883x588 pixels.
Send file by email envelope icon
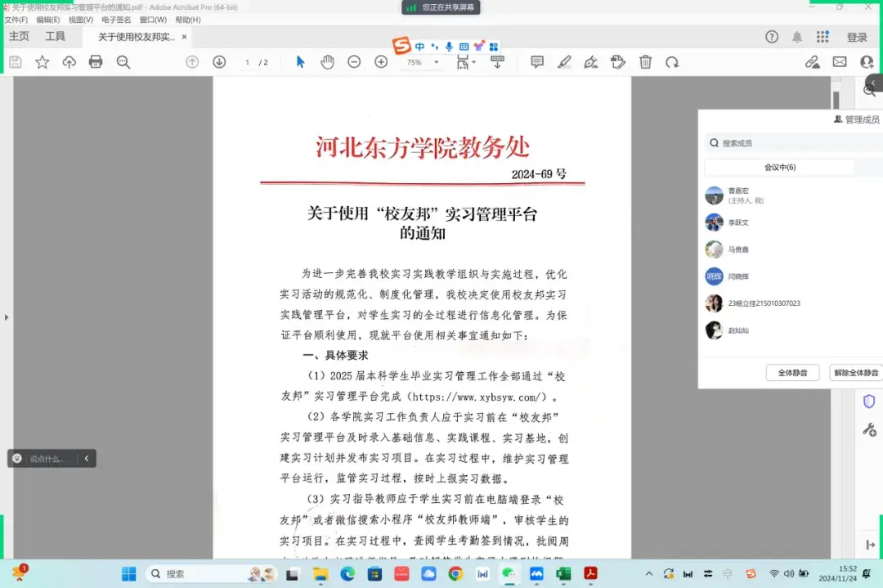pyautogui.click(x=840, y=62)
